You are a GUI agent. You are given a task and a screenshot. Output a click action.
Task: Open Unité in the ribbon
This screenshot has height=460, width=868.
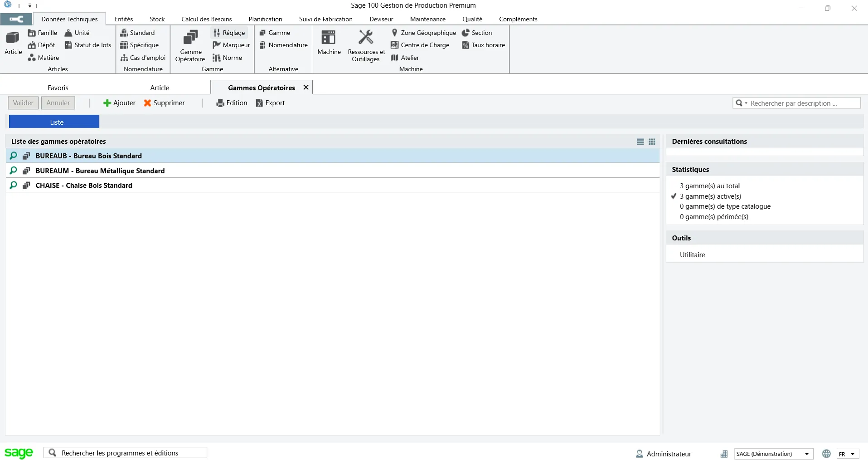[77, 33]
